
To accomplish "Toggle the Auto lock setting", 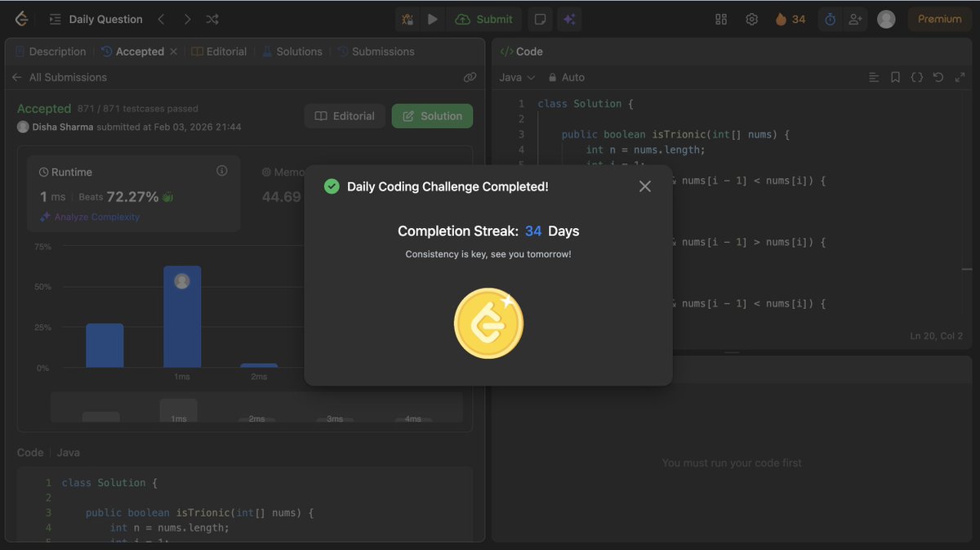I will pos(567,77).
